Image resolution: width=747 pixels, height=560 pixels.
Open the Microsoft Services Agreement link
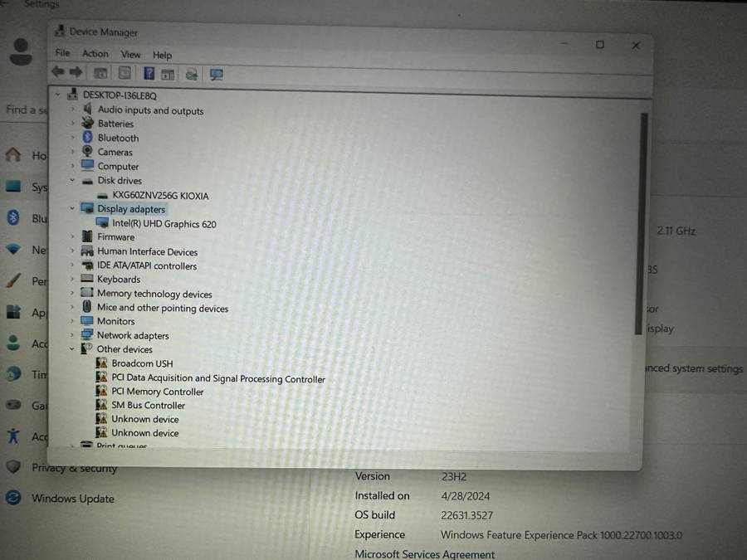[425, 554]
